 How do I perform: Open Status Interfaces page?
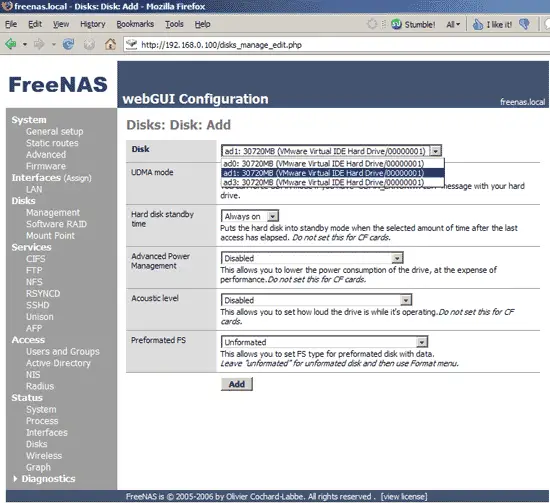[47, 432]
